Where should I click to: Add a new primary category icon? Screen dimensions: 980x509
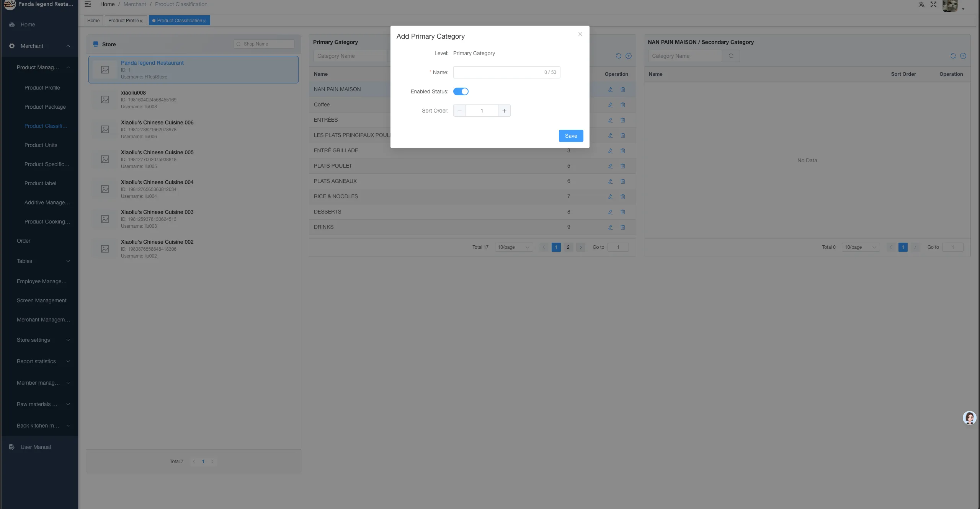[x=629, y=56]
